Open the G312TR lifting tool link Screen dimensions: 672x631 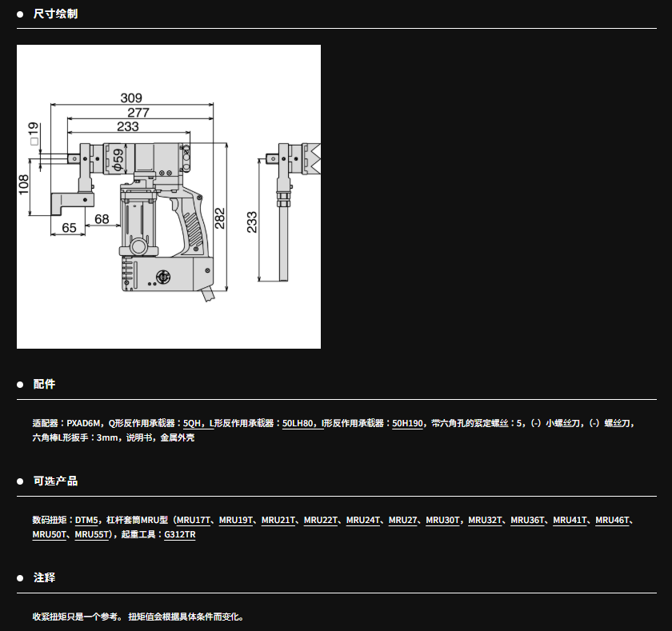pyautogui.click(x=180, y=534)
